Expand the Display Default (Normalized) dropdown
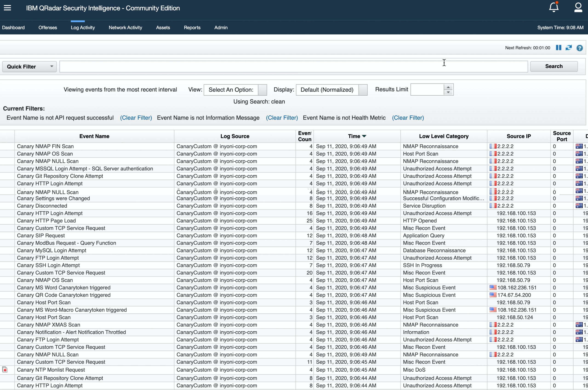The height and width of the screenshot is (390, 588). 331,90
